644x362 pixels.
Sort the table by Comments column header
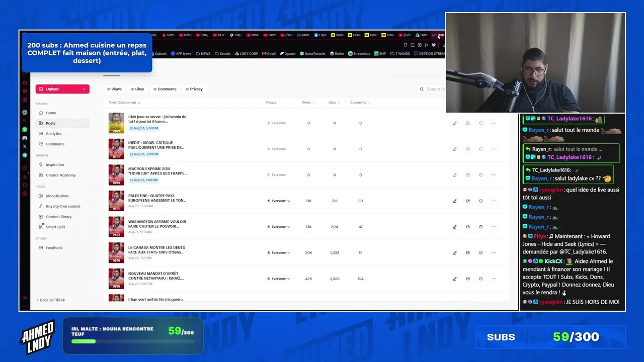[360, 103]
